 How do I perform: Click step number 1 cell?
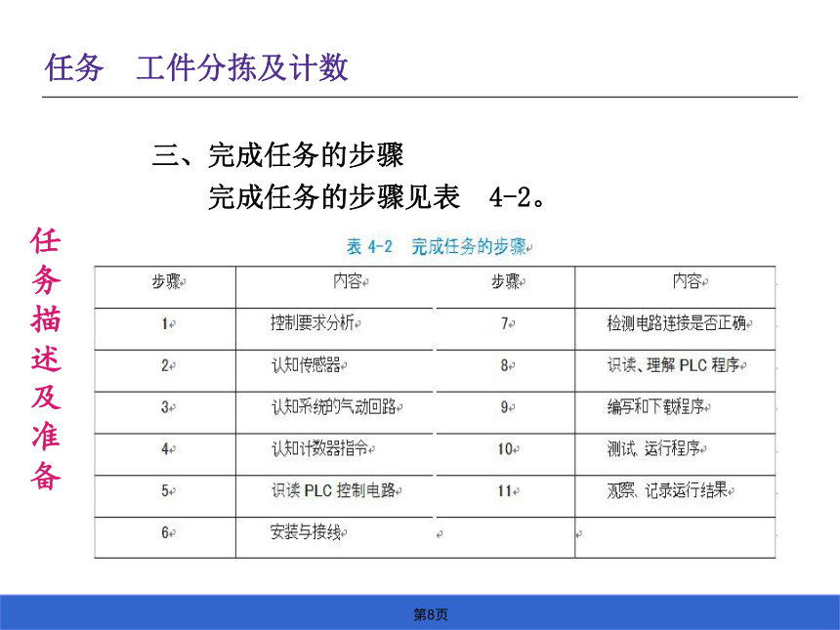point(165,329)
